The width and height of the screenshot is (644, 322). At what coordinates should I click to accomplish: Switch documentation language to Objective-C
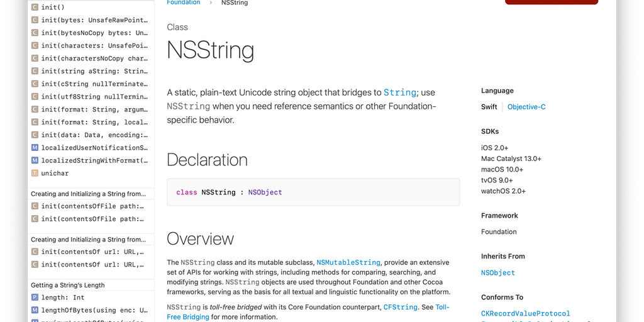coord(526,107)
